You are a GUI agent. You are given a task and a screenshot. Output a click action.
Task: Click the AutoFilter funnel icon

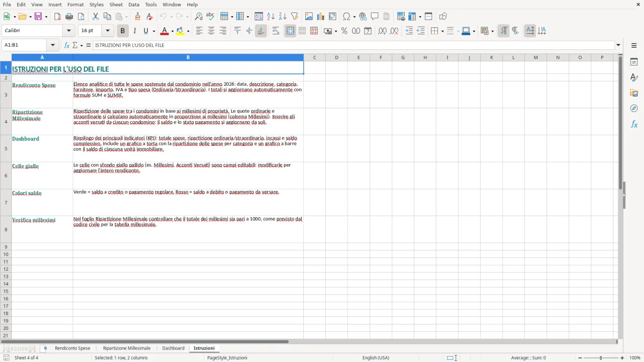[x=294, y=17]
